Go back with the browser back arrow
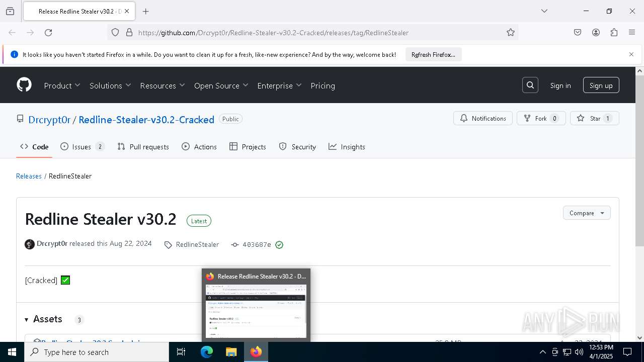The width and height of the screenshot is (644, 362). coord(12,33)
